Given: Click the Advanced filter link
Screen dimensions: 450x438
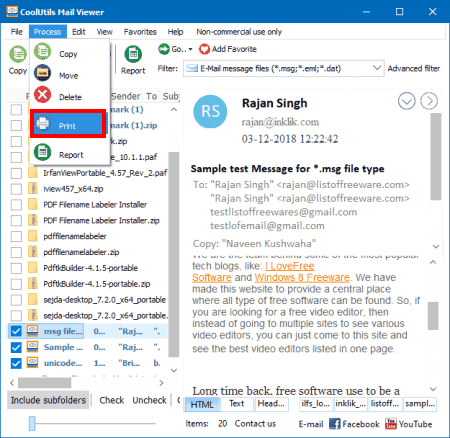Looking at the screenshot, I should [x=414, y=68].
